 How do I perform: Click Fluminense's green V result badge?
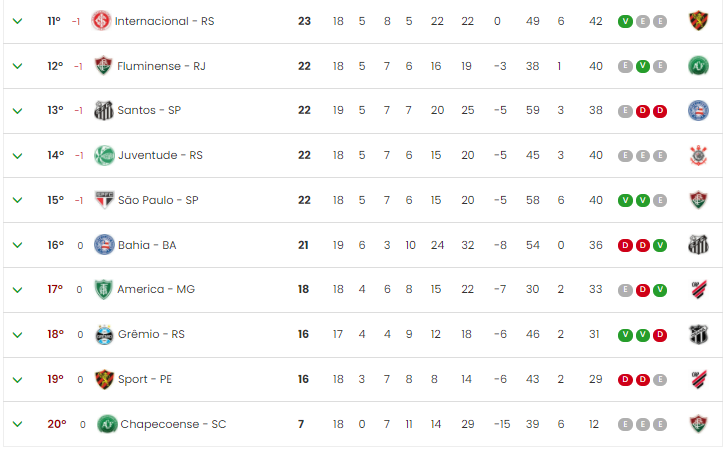point(642,66)
